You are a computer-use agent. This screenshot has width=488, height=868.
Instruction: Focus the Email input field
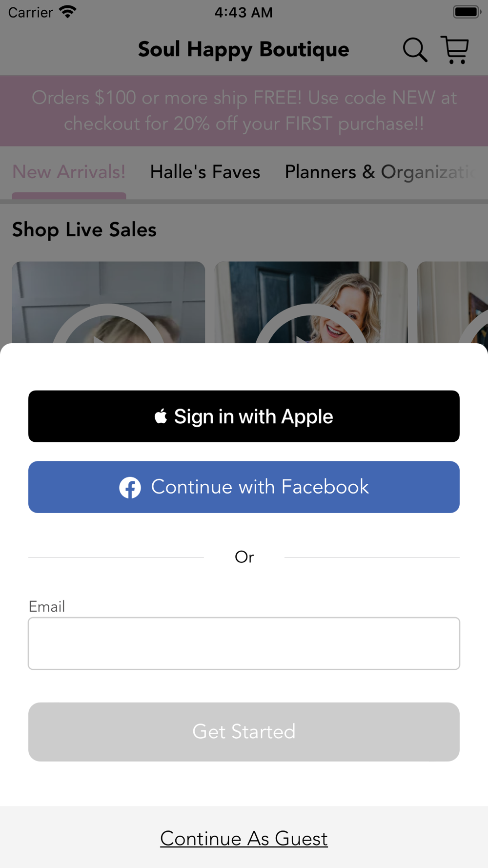tap(244, 643)
